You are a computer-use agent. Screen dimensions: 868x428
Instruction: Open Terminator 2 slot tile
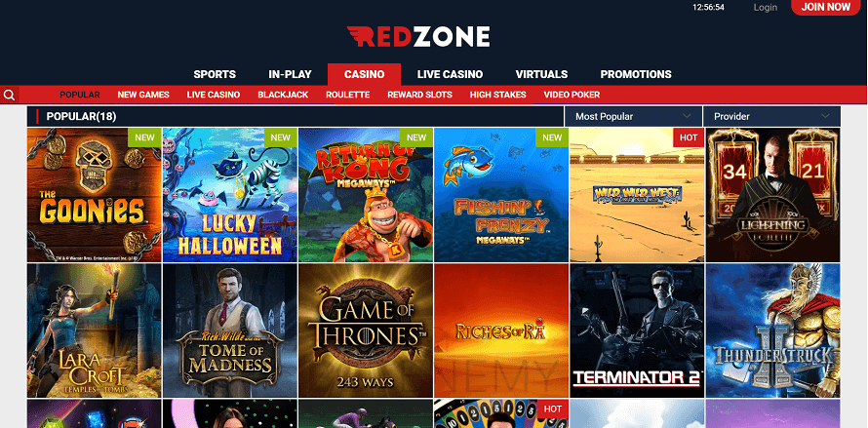click(x=637, y=331)
